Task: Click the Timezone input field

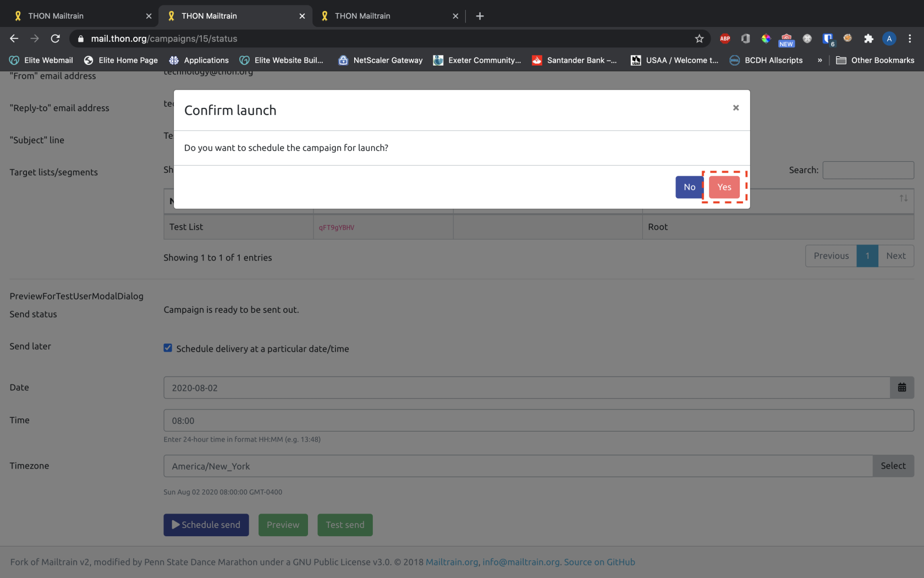Action: 518,466
